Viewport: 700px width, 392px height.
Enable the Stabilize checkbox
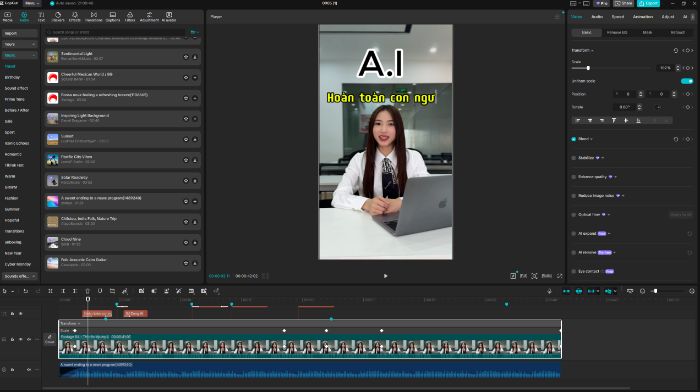(574, 158)
